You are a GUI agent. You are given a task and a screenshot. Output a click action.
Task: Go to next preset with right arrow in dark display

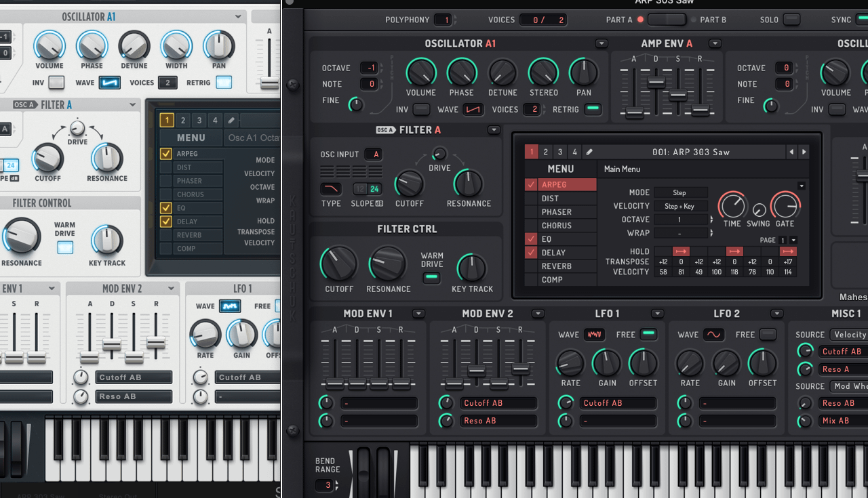click(x=804, y=152)
